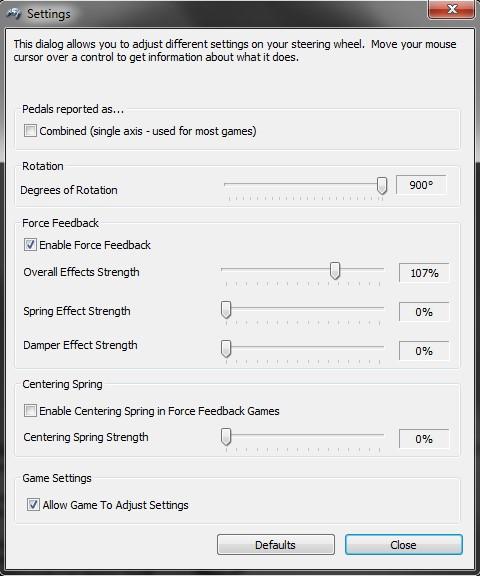Viewport: 480px width, 576px height.
Task: Click the Overall Effects Strength slider thumb
Action: coord(335,271)
